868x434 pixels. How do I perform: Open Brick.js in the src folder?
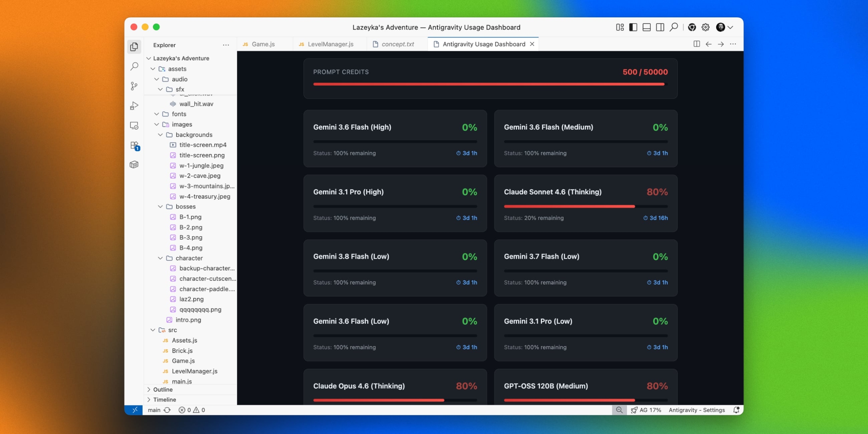(x=191, y=351)
